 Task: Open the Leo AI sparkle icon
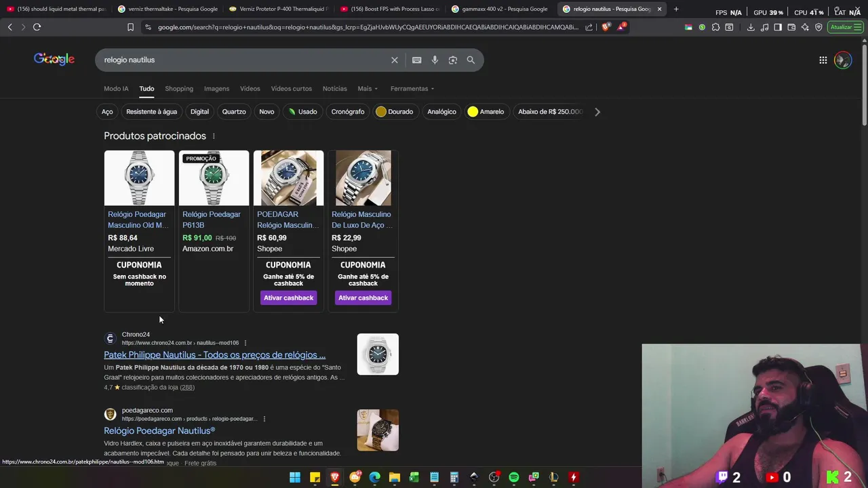(805, 27)
